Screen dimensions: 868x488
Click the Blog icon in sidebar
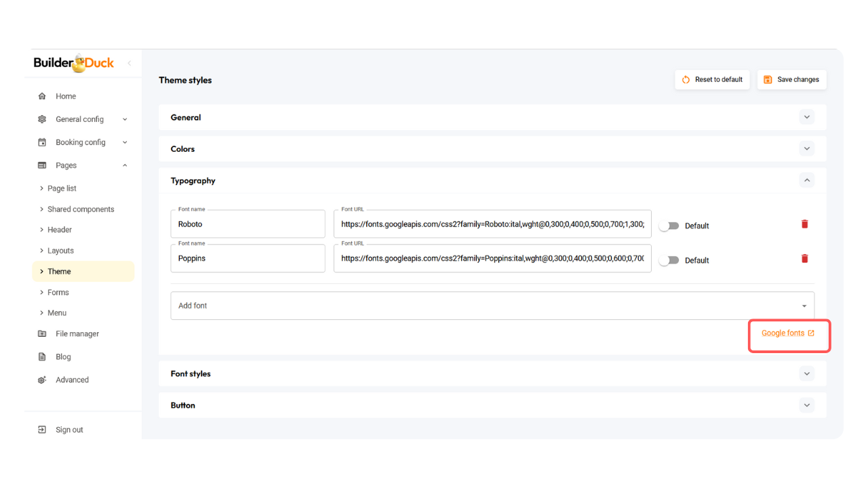coord(42,357)
